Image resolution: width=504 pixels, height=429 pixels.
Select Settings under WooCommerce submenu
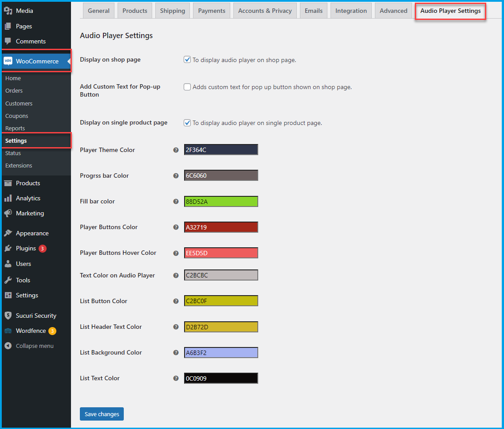tap(16, 140)
